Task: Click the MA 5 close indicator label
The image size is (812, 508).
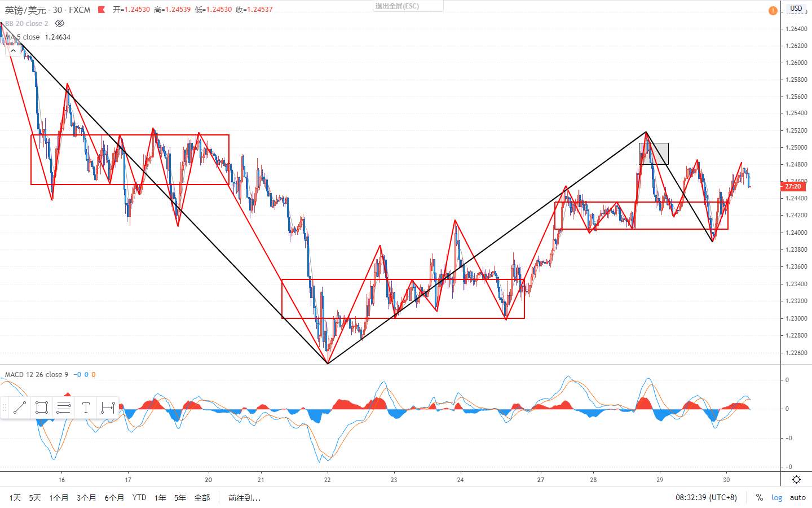Action: [x=22, y=37]
